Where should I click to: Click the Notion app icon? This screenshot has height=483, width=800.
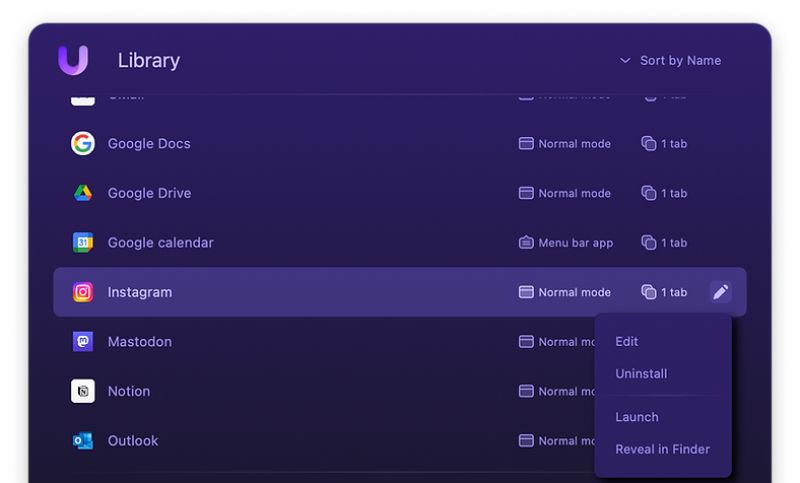[83, 391]
